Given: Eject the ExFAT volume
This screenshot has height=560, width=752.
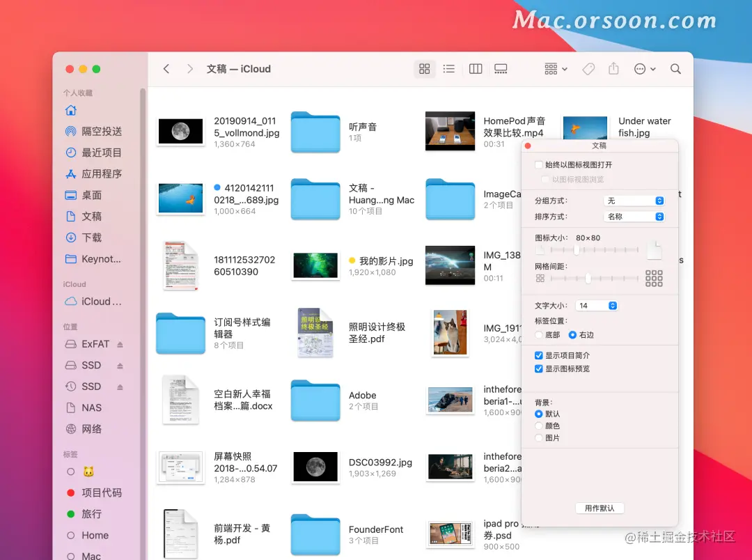Looking at the screenshot, I should [120, 345].
